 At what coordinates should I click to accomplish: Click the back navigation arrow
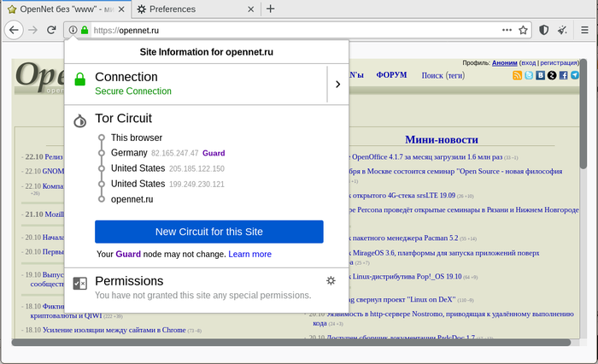pyautogui.click(x=14, y=30)
